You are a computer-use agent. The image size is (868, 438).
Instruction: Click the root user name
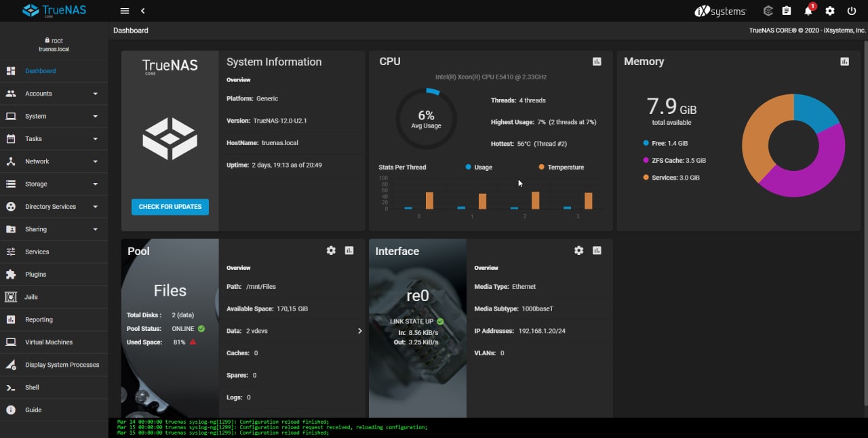click(57, 41)
